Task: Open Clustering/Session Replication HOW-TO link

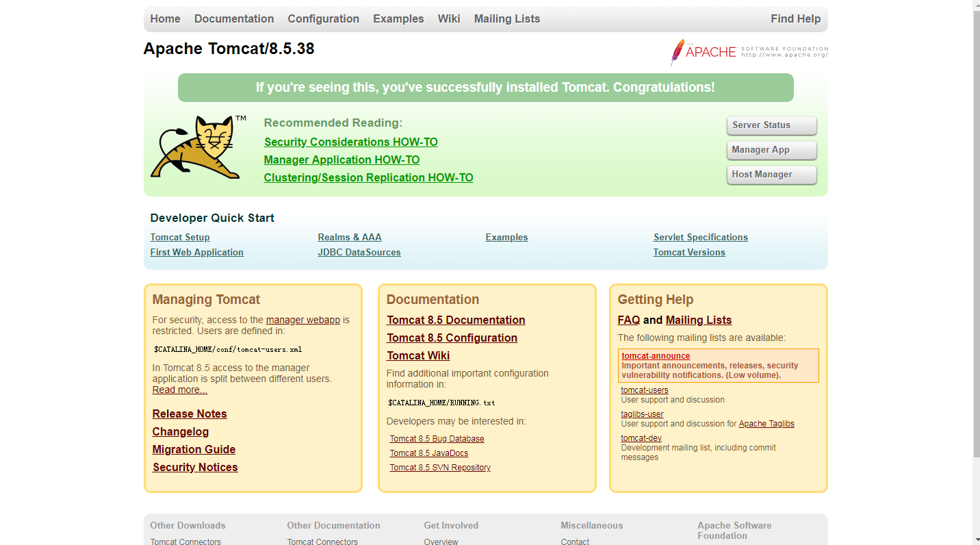Action: 368,178
